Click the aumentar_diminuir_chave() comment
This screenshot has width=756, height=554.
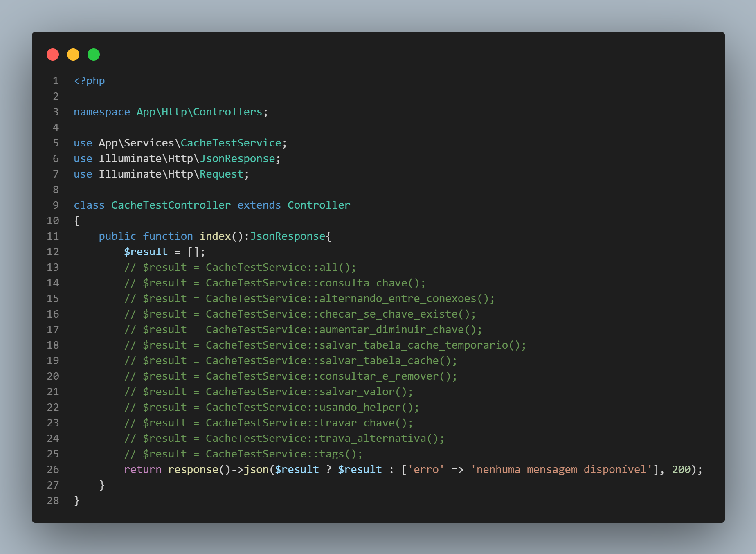303,330
